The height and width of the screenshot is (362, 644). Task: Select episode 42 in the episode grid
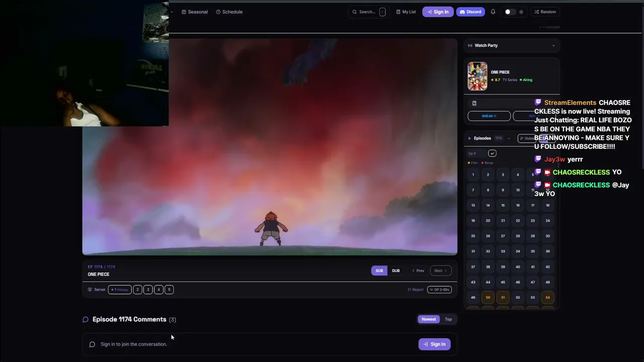pyautogui.click(x=547, y=267)
